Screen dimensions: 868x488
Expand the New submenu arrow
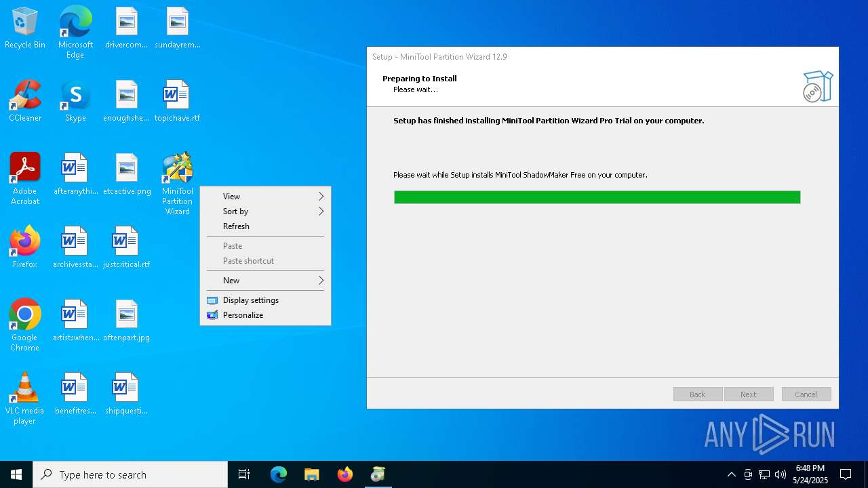(321, 281)
